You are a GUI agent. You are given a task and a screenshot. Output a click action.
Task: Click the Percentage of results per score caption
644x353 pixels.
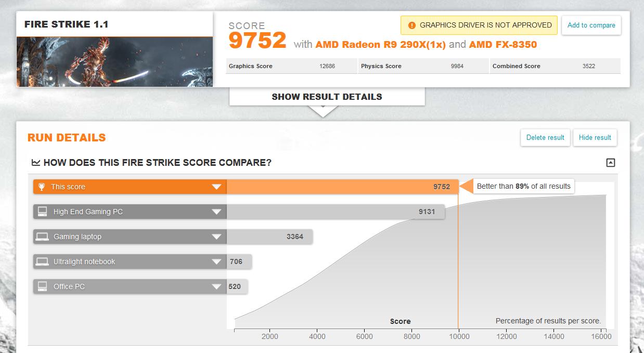[x=548, y=321]
